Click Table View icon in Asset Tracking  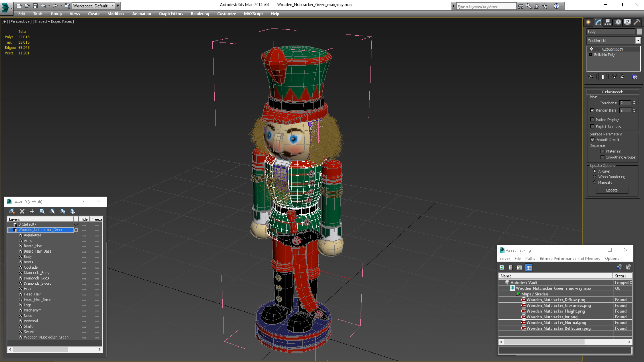(x=529, y=267)
